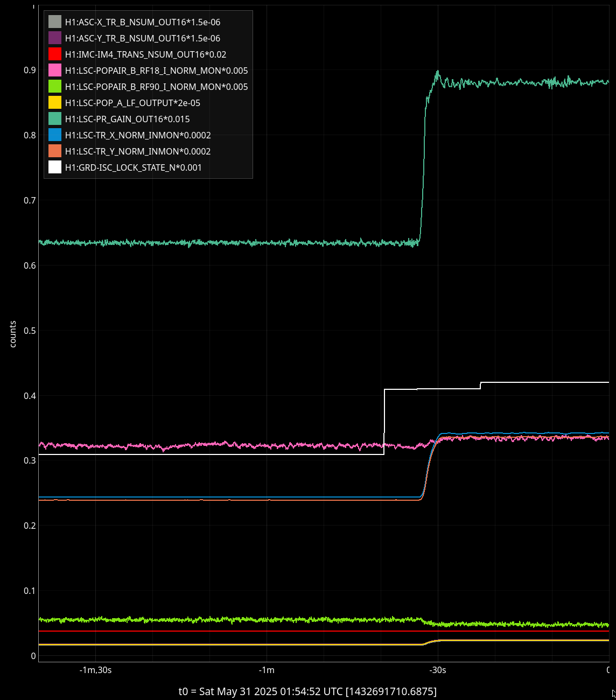Select legend label H1:ASC-X_TR_B_NSUM_OUT16*1.5e-06
This screenshot has width=616, height=700.
point(143,22)
